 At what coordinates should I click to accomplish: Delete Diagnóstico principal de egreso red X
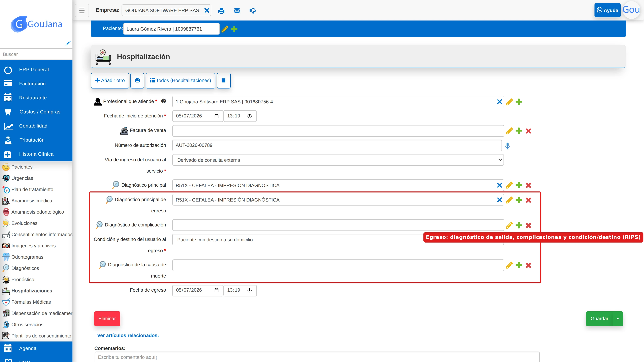coord(528,200)
